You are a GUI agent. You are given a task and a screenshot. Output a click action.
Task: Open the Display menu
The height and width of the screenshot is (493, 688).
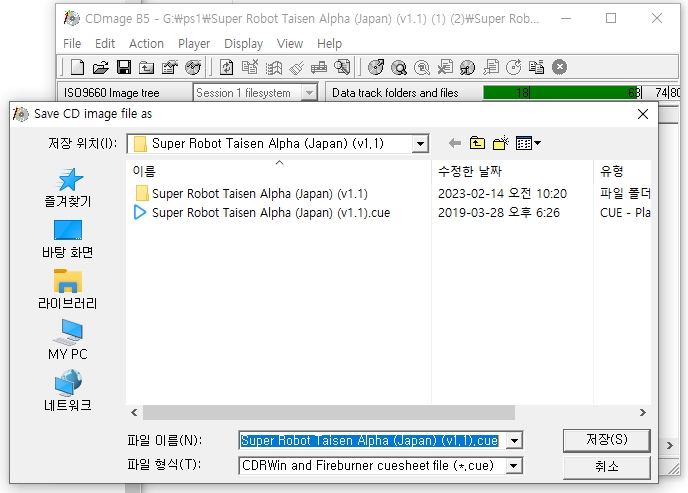pyautogui.click(x=244, y=43)
